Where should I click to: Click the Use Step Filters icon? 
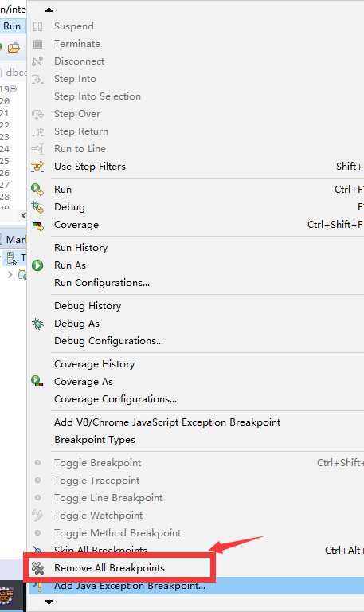37,167
